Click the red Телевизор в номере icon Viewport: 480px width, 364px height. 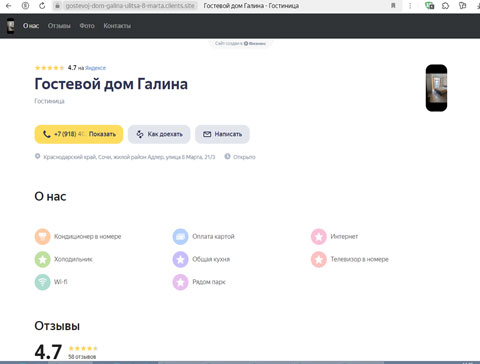coord(319,259)
